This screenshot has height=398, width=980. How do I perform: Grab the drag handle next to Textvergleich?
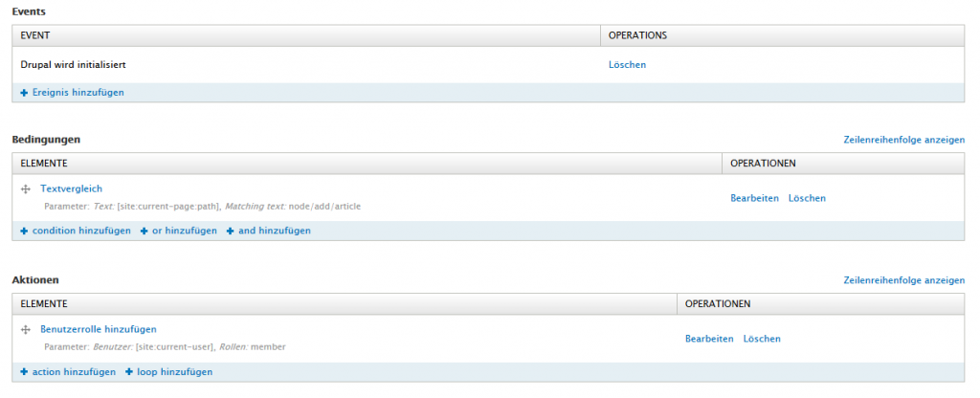[x=25, y=189]
